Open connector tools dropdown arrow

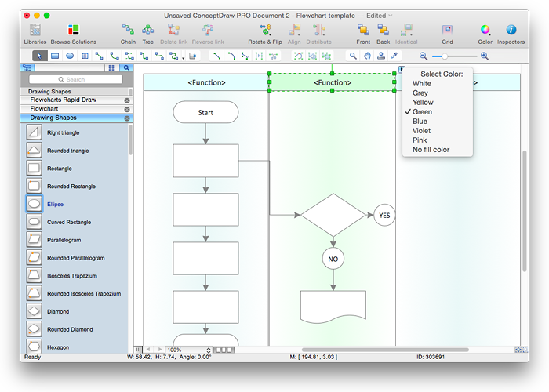coord(183,58)
